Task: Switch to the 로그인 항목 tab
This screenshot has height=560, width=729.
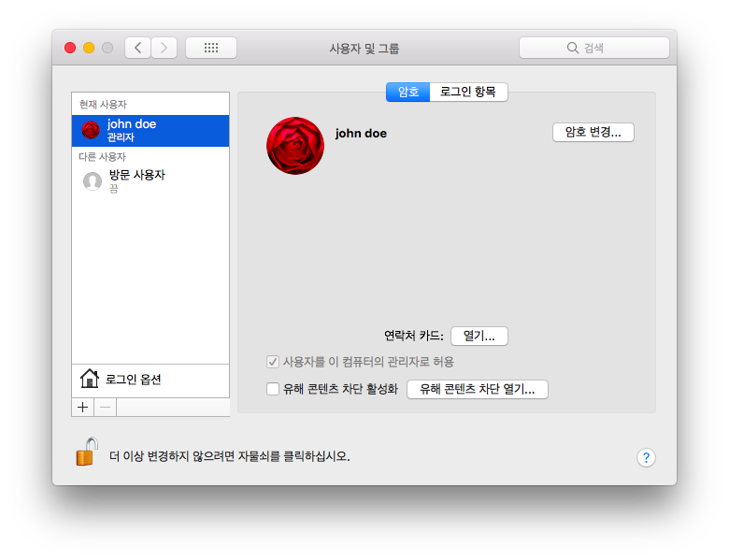Action: pos(468,92)
